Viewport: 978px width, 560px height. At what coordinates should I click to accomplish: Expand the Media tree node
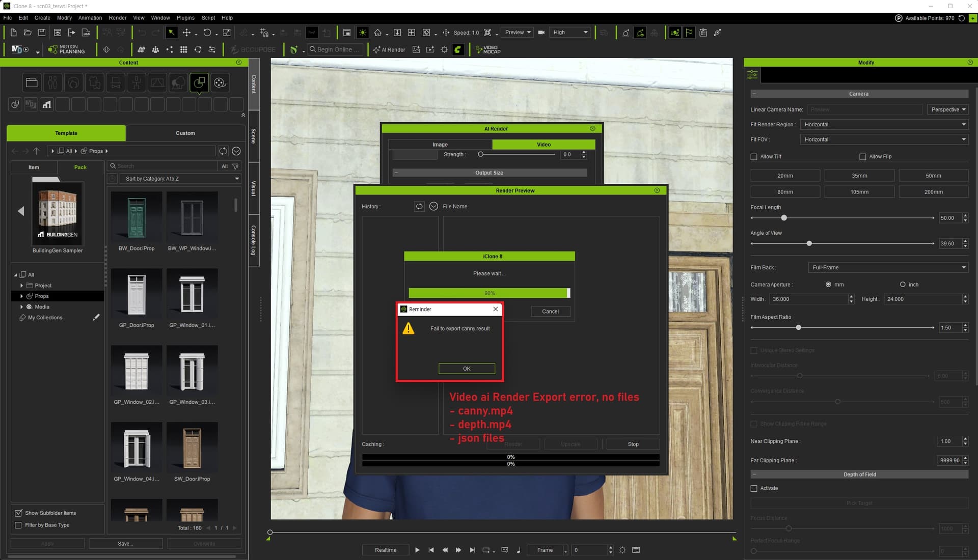tap(21, 307)
